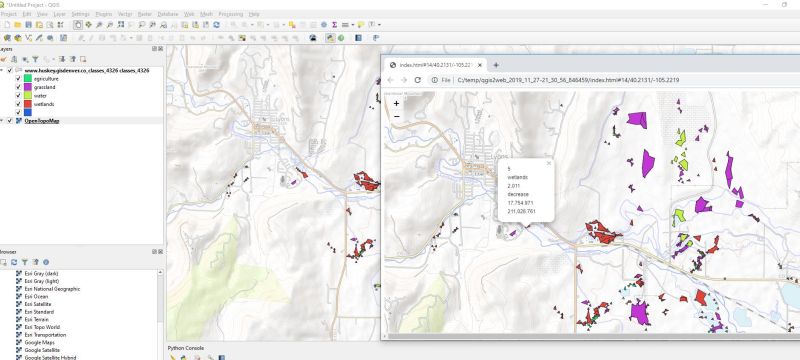Expand the OpenTopoMap layer entry
The image size is (800, 360).
[2, 121]
